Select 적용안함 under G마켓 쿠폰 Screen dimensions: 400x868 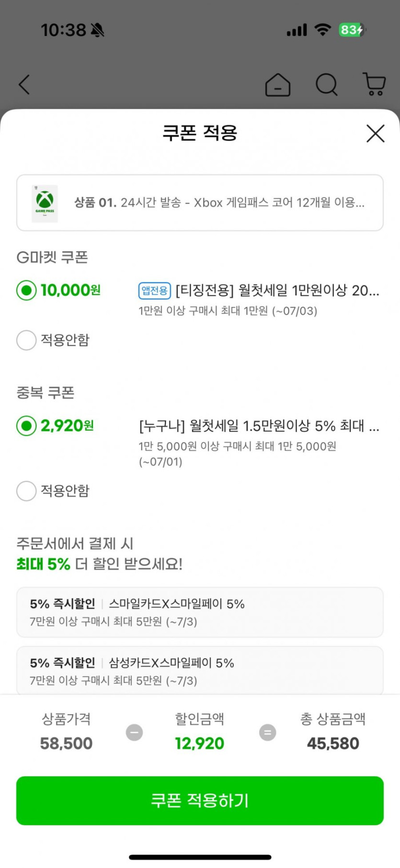pos(27,340)
